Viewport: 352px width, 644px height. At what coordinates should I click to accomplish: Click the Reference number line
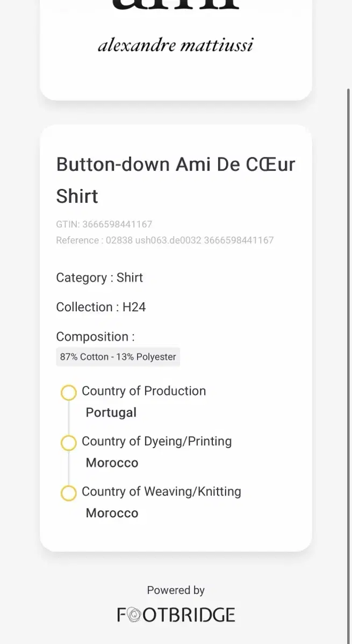(x=164, y=240)
